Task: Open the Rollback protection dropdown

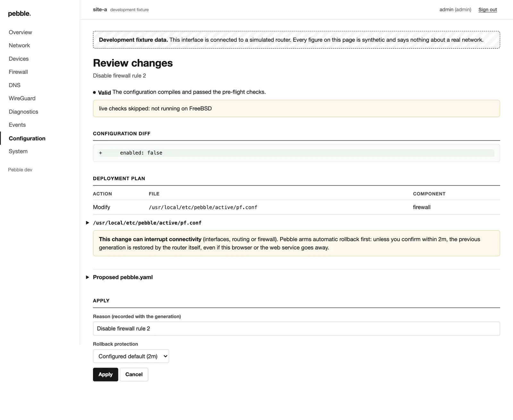Action: click(x=131, y=356)
